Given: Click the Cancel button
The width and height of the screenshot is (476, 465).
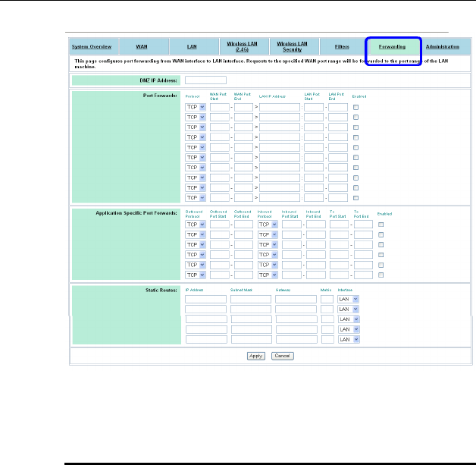Looking at the screenshot, I should pos(282,356).
